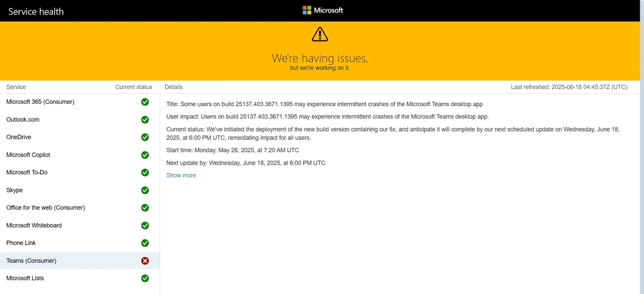Click red error icon for Teams (Consumer)

click(145, 261)
